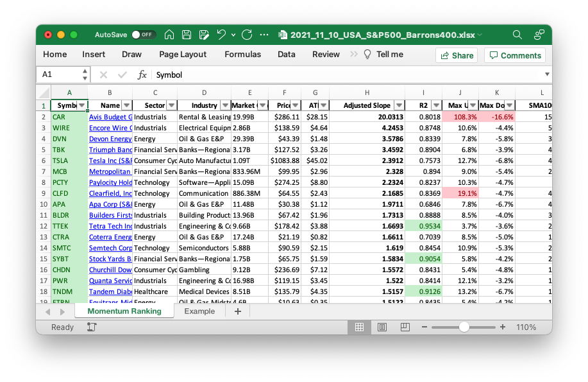
Task: Select Normal grid view in status bar
Action: (x=359, y=327)
